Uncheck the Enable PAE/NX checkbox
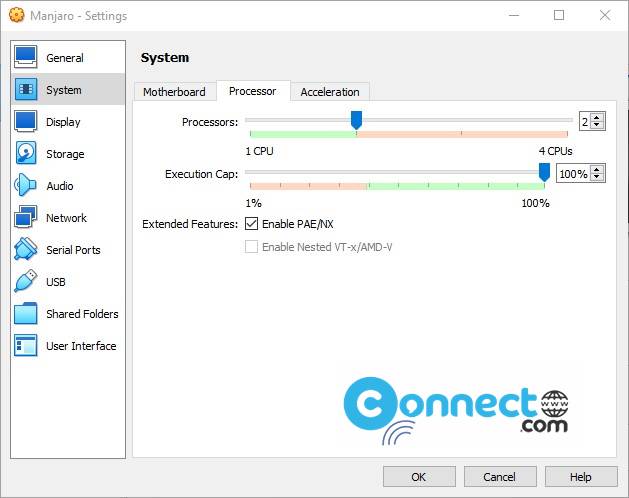This screenshot has height=498, width=629. click(251, 224)
